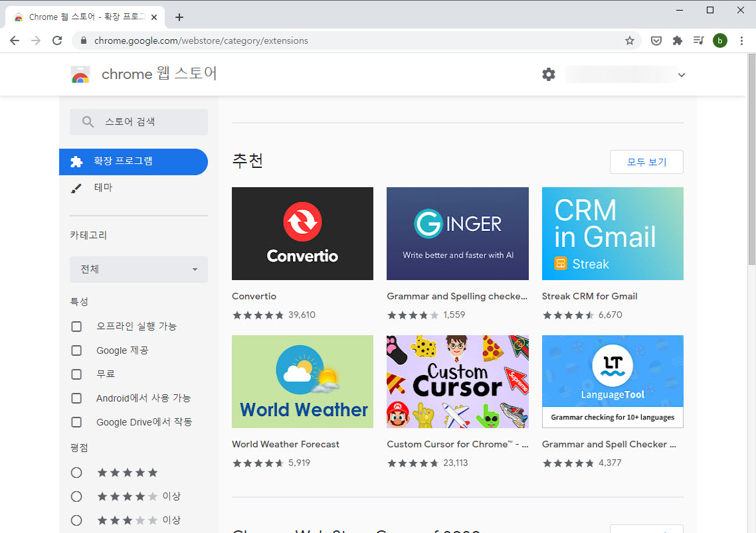This screenshot has width=756, height=533.
Task: Click Streak CRM for Gmail title
Action: coord(590,297)
